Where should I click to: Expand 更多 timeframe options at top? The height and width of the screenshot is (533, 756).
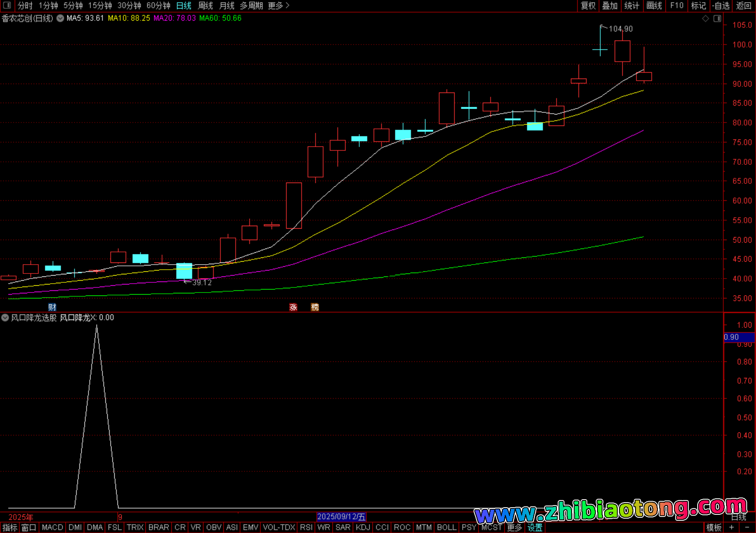279,5
